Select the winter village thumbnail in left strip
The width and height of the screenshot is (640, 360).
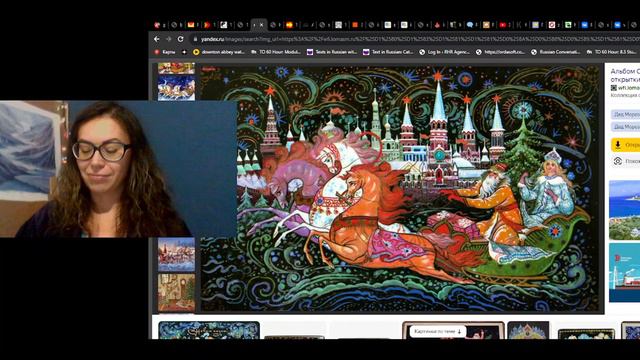176,255
